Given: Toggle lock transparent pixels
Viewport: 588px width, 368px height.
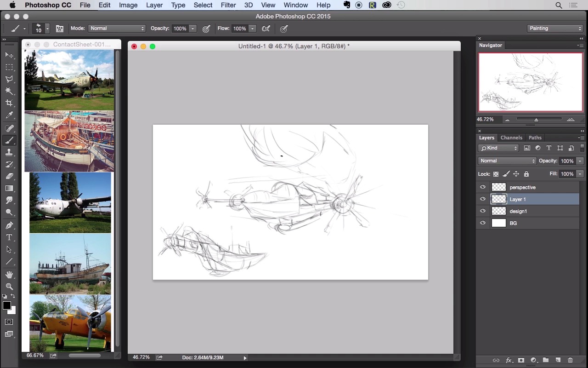Looking at the screenshot, I should [x=496, y=174].
